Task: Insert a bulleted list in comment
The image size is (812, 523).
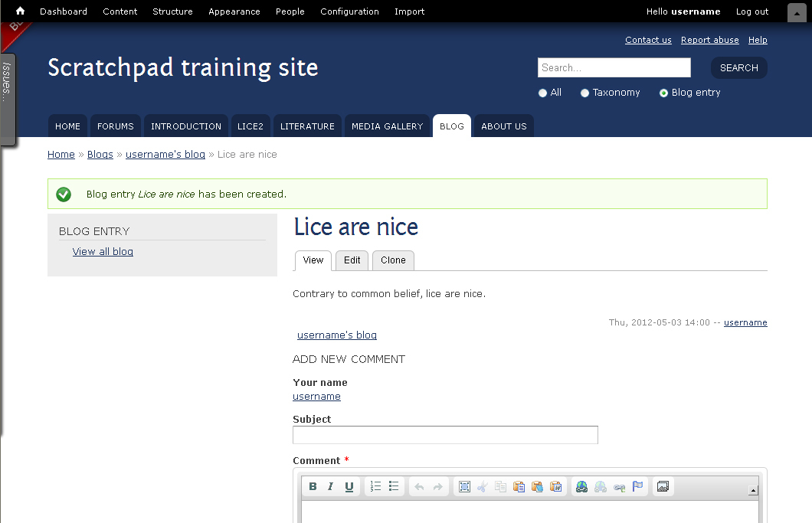Action: pos(394,486)
